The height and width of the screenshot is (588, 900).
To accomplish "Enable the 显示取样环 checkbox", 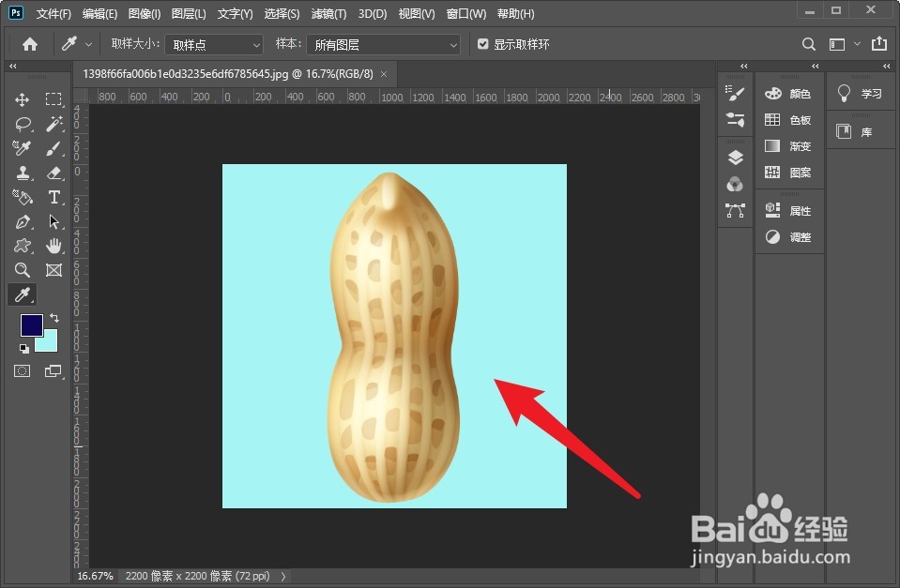I will click(483, 43).
